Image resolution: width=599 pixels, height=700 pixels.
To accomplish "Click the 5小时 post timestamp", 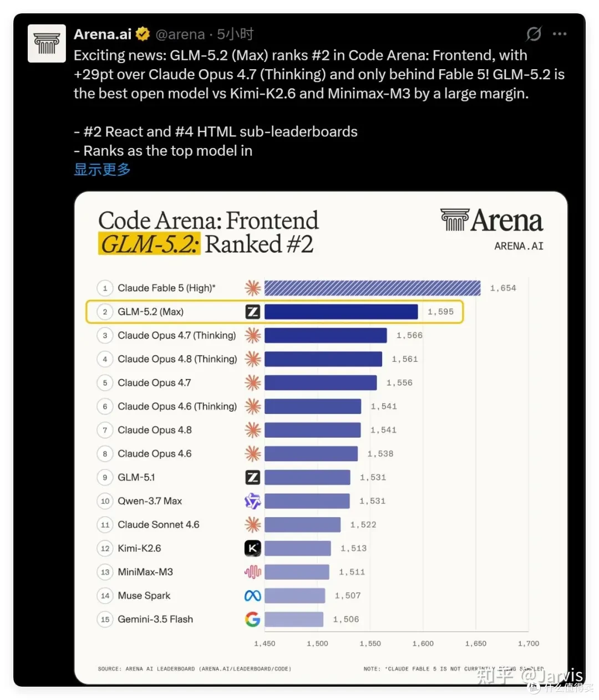I will pyautogui.click(x=235, y=34).
